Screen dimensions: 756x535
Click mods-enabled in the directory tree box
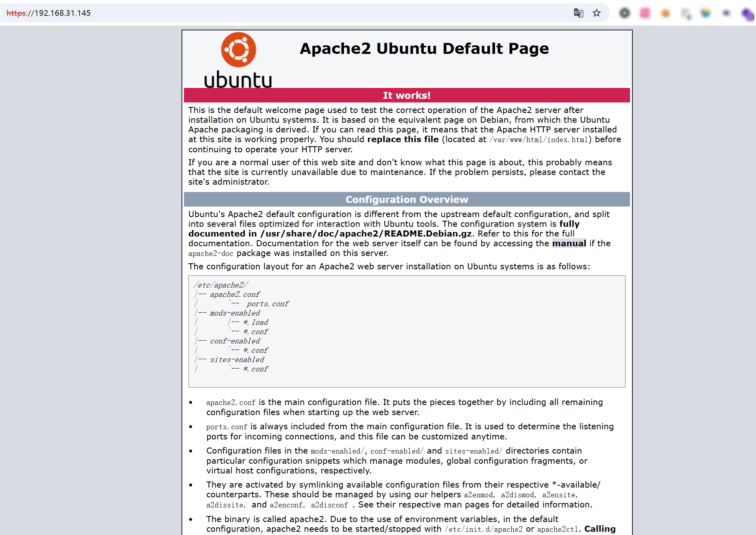[x=235, y=313]
